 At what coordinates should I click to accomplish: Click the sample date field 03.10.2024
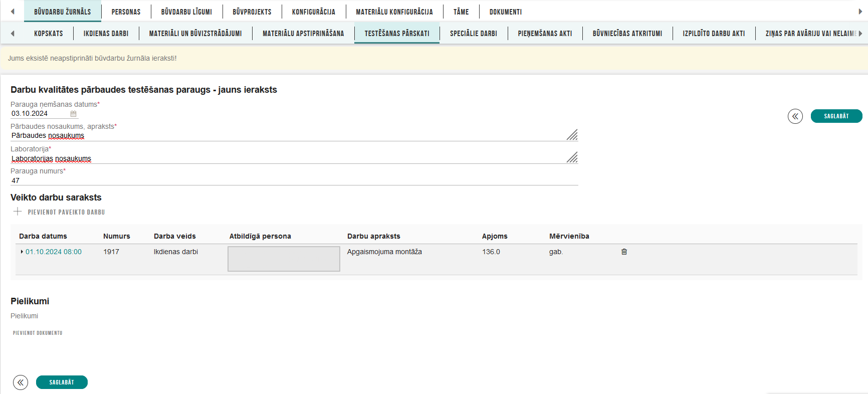pos(40,114)
